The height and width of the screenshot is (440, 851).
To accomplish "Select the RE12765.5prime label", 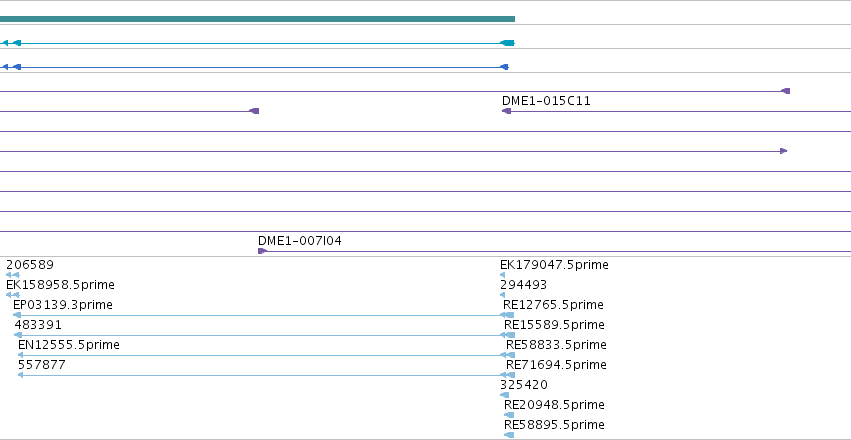I will pyautogui.click(x=553, y=305).
